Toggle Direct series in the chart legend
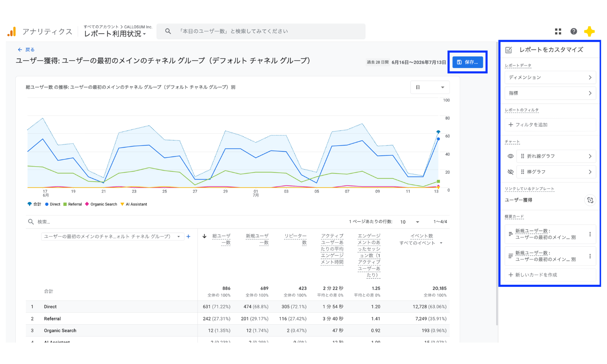Screen dimensions: 607x364 [53, 204]
